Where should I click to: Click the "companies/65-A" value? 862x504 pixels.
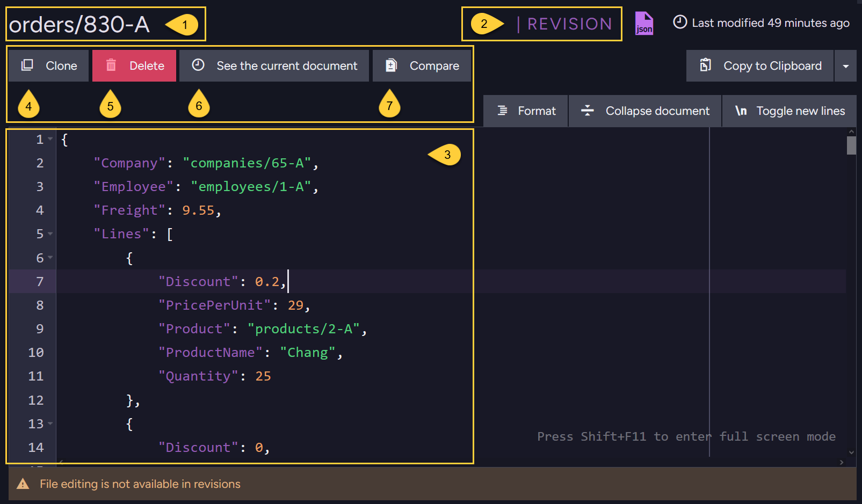[247, 163]
